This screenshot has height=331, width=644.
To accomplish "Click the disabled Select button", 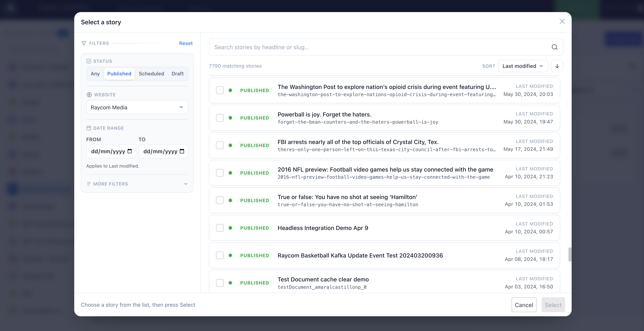I will click(553, 305).
